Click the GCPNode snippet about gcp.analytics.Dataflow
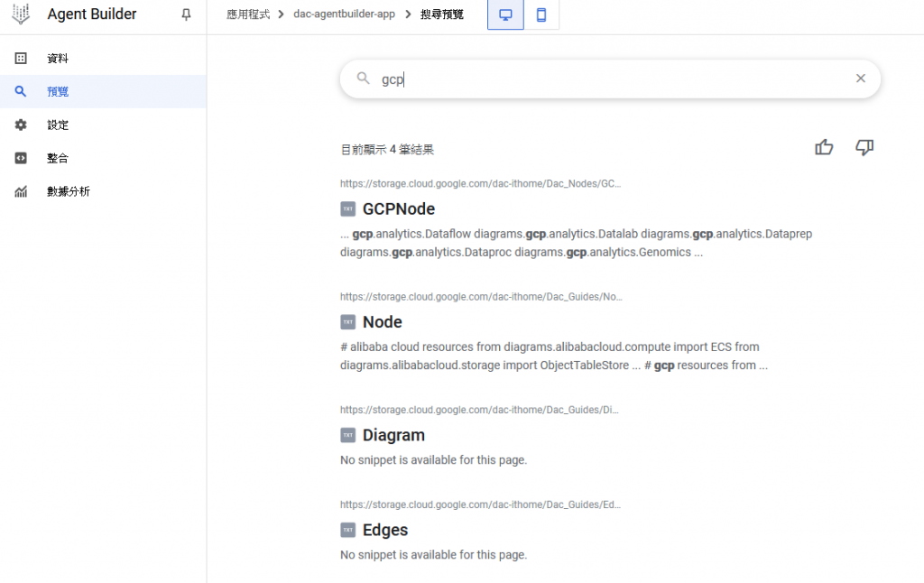The height and width of the screenshot is (583, 924). 577,243
